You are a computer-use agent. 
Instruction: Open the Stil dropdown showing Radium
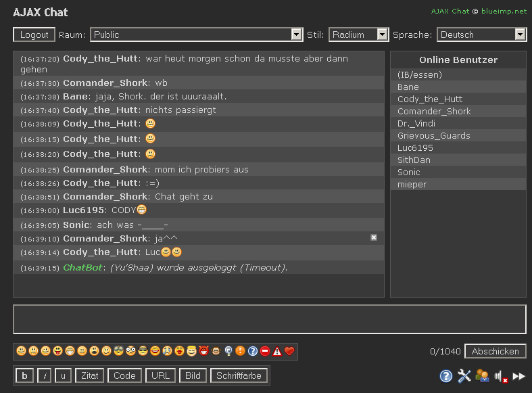359,34
